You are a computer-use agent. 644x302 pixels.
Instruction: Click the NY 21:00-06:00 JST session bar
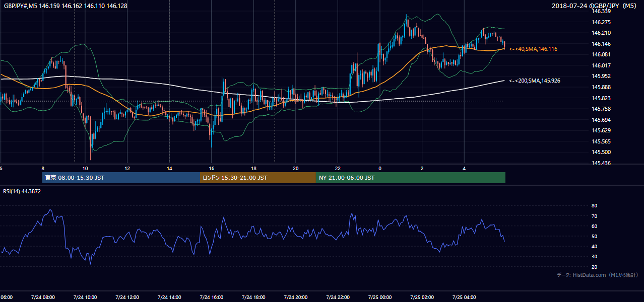tap(411, 178)
